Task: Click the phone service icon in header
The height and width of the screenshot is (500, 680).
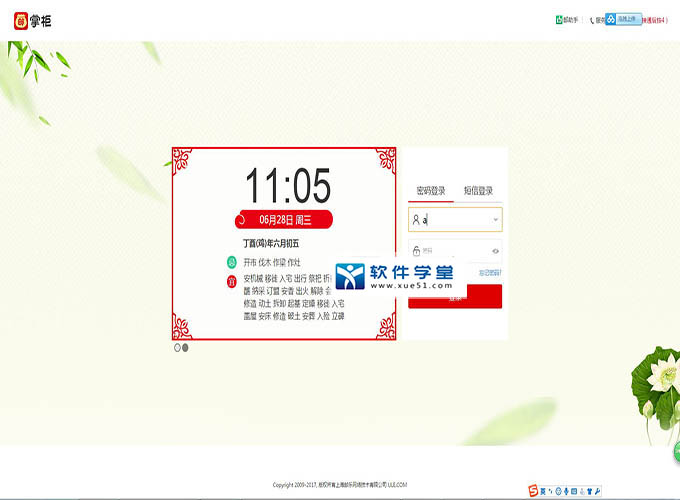Action: (592, 20)
